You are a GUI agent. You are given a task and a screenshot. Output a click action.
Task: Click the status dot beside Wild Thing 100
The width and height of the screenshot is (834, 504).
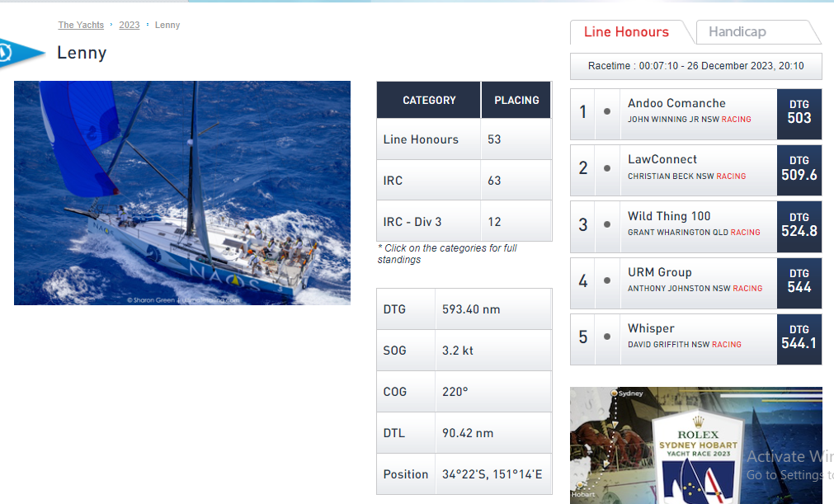[607, 224]
